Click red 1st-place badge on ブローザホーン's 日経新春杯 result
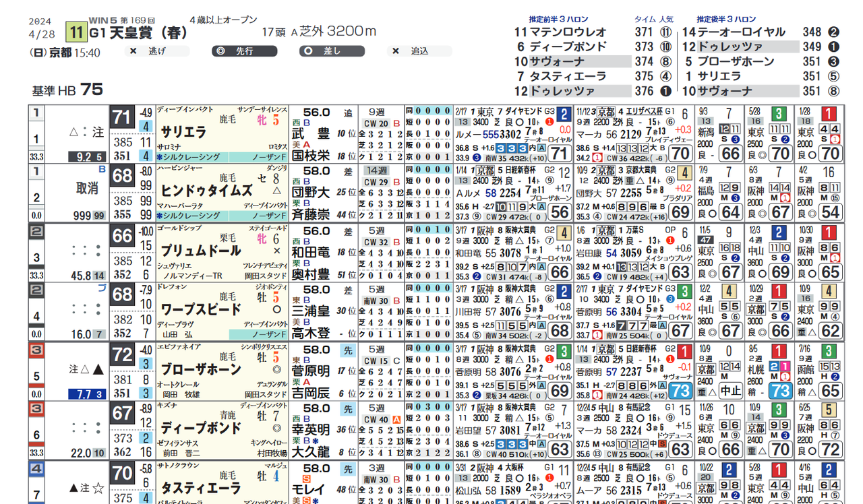Image resolution: width=863 pixels, height=504 pixels. click(684, 351)
